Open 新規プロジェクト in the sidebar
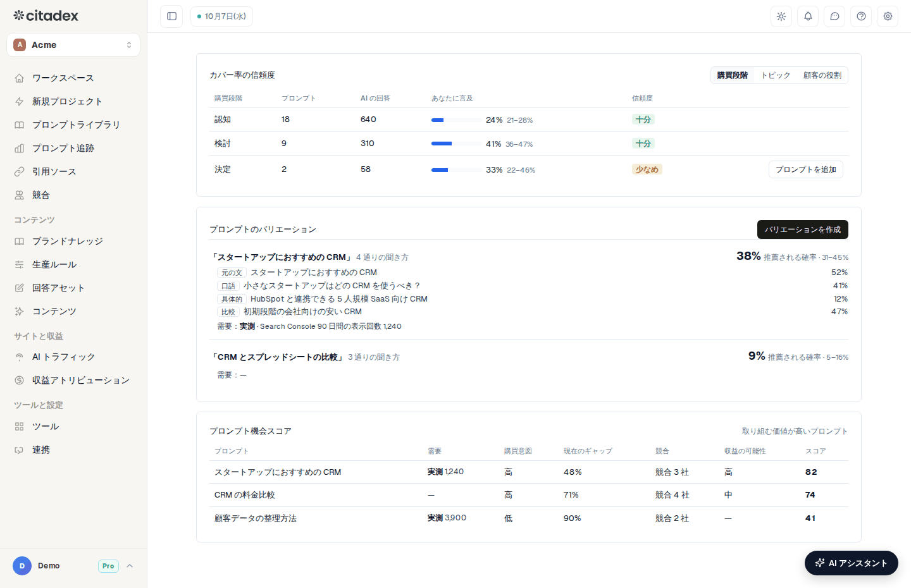The image size is (911, 588). point(73,101)
